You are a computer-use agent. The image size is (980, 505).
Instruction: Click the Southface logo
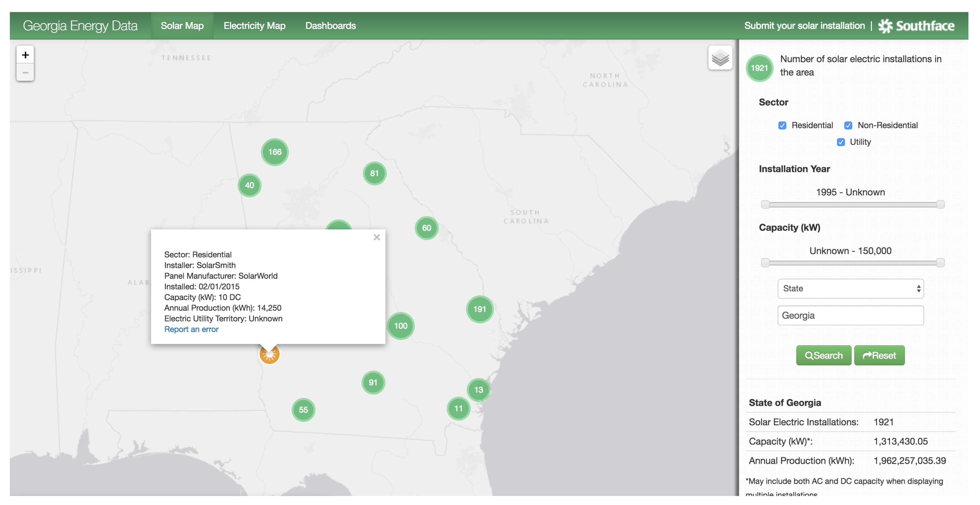916,26
